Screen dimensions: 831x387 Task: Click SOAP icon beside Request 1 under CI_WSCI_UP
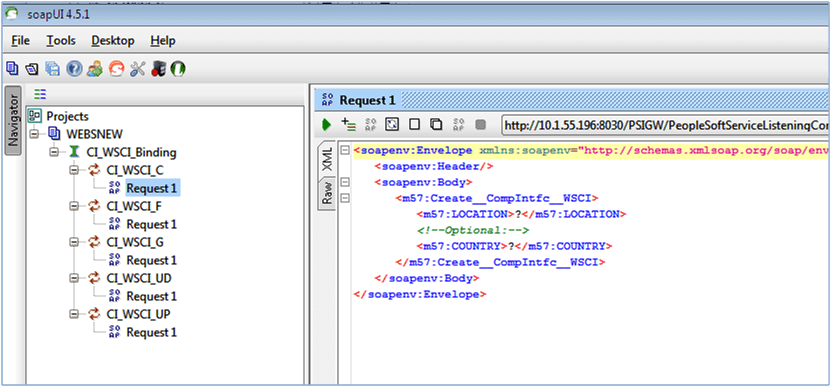(114, 332)
